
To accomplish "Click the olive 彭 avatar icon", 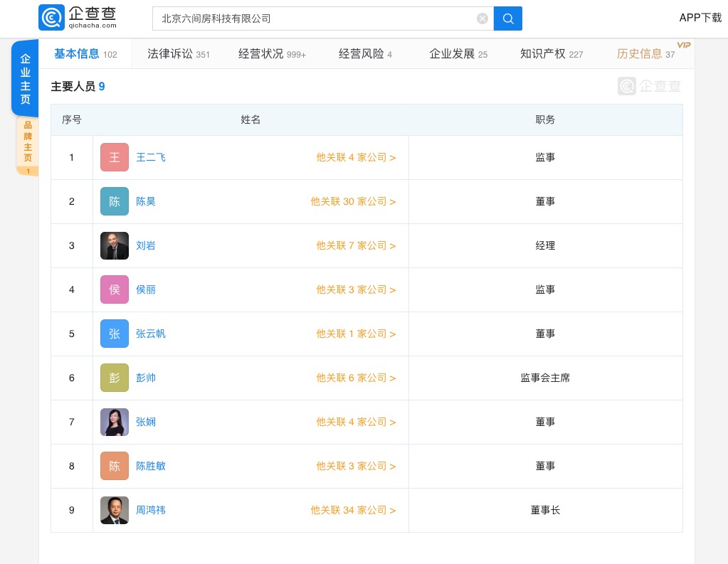I will coord(115,378).
